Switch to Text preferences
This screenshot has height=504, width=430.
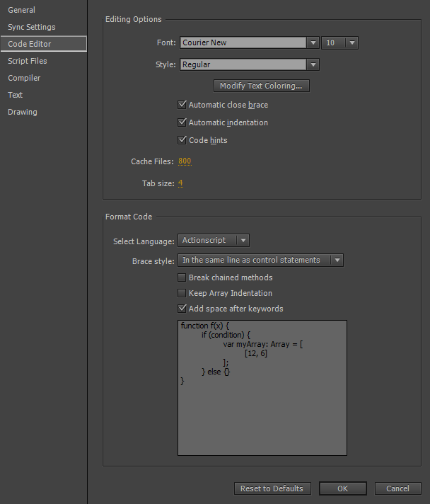[15, 95]
